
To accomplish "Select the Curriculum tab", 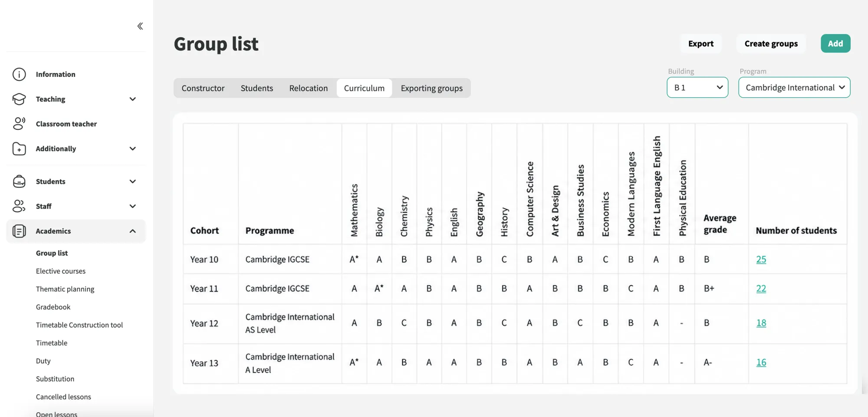I will click(x=364, y=88).
